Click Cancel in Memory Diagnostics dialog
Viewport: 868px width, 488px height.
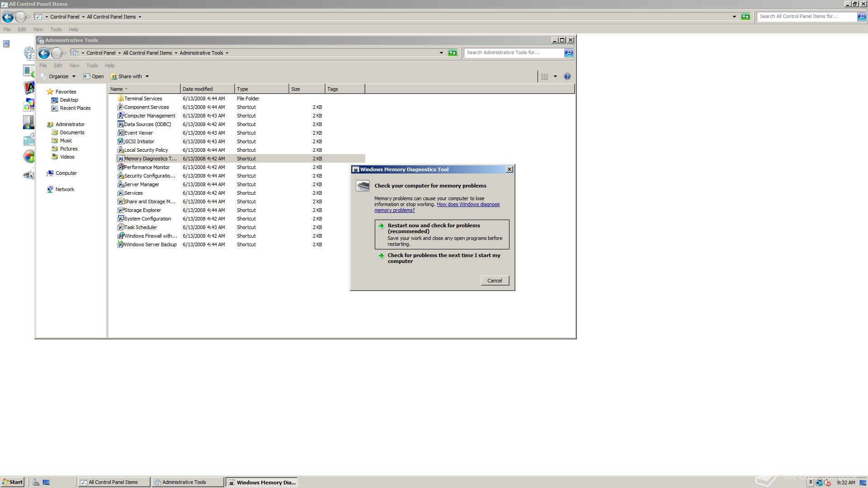click(495, 281)
